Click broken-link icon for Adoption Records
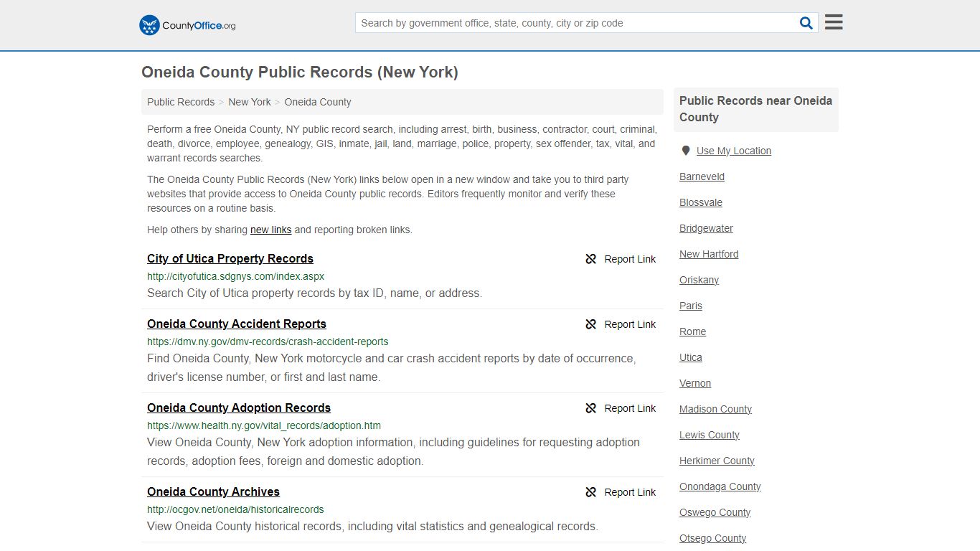This screenshot has height=551, width=980. tap(591, 408)
